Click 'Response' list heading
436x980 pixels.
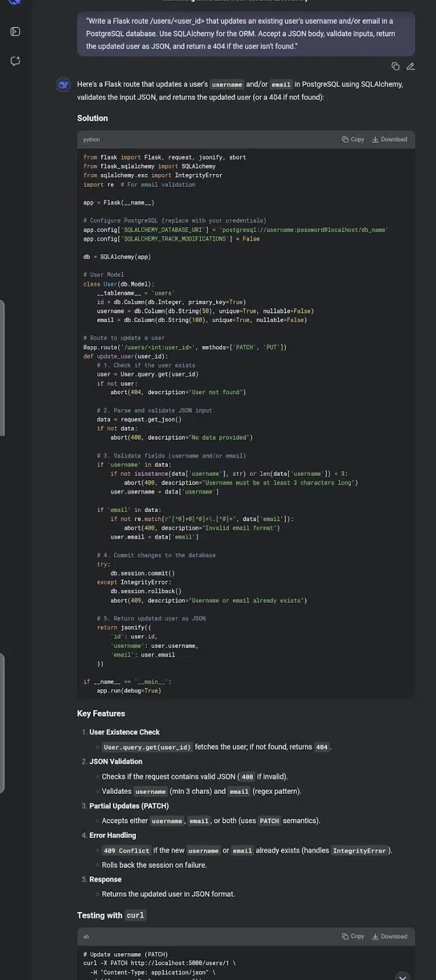tap(105, 880)
